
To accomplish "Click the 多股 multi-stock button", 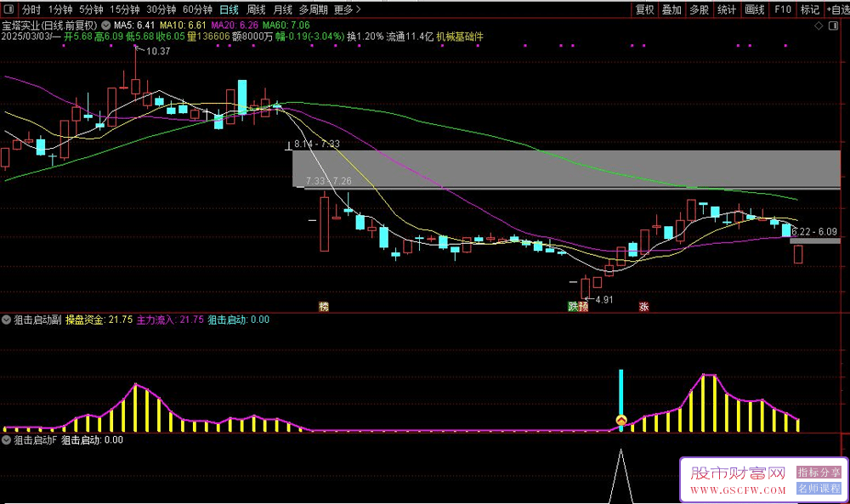I will coord(700,9).
